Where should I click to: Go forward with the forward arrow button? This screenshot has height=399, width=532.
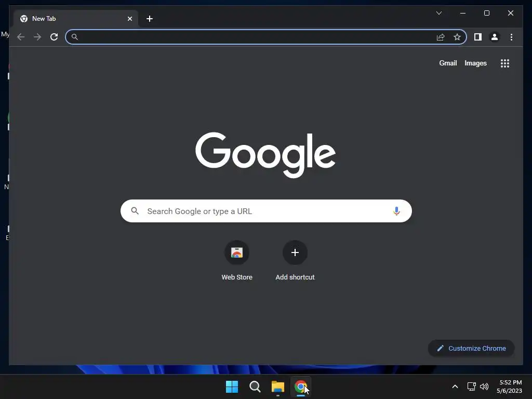click(37, 37)
